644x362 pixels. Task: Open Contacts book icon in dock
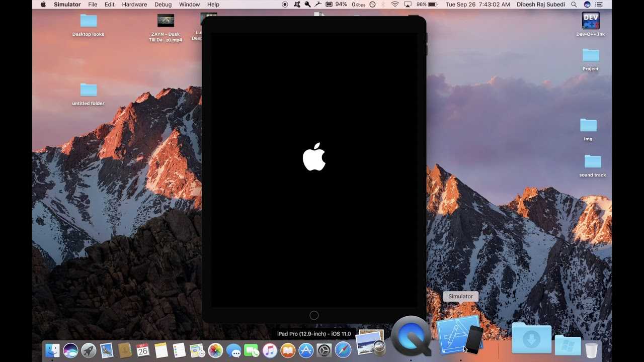click(125, 350)
